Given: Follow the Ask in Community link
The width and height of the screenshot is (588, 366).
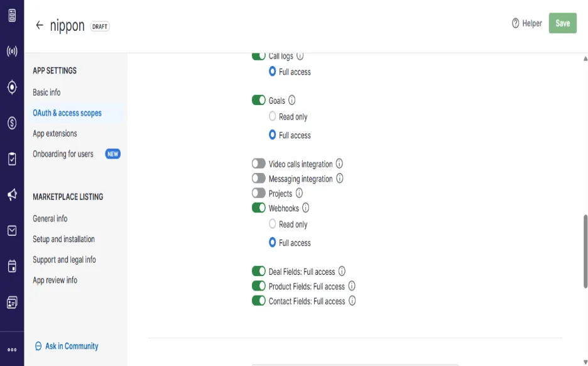Looking at the screenshot, I should [67, 346].
